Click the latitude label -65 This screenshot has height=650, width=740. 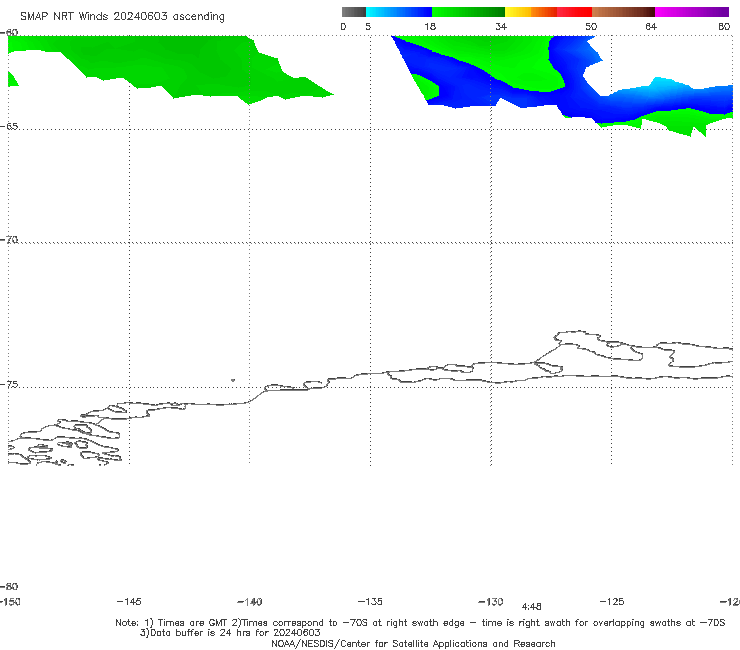pyautogui.click(x=9, y=127)
